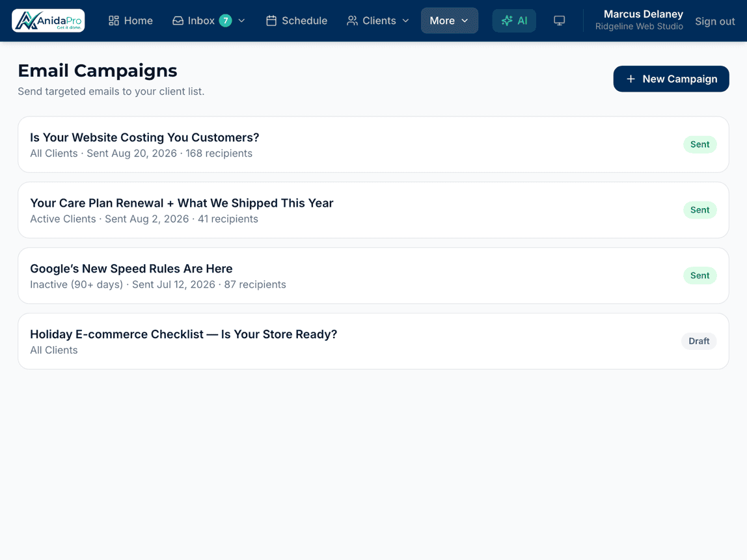The width and height of the screenshot is (747, 560).
Task: Open the More menu chevron
Action: pyautogui.click(x=465, y=20)
